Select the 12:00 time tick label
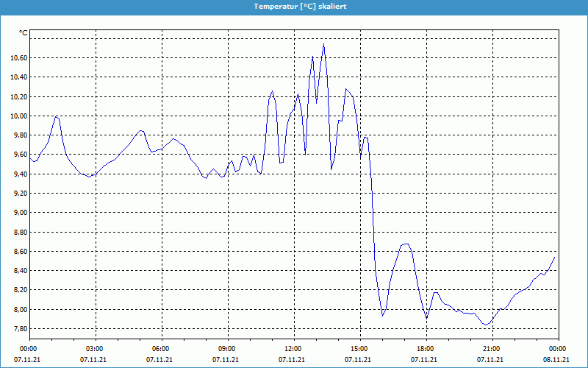588x368 pixels. [x=294, y=348]
